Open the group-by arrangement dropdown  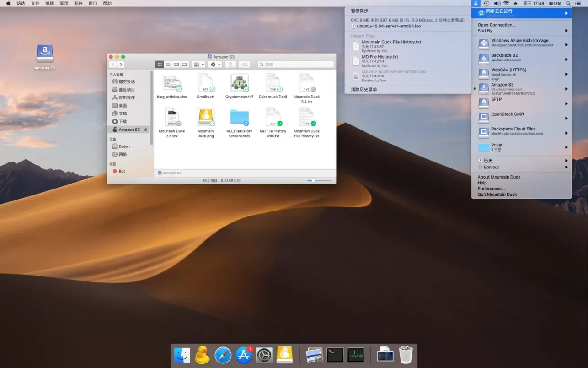coord(198,65)
